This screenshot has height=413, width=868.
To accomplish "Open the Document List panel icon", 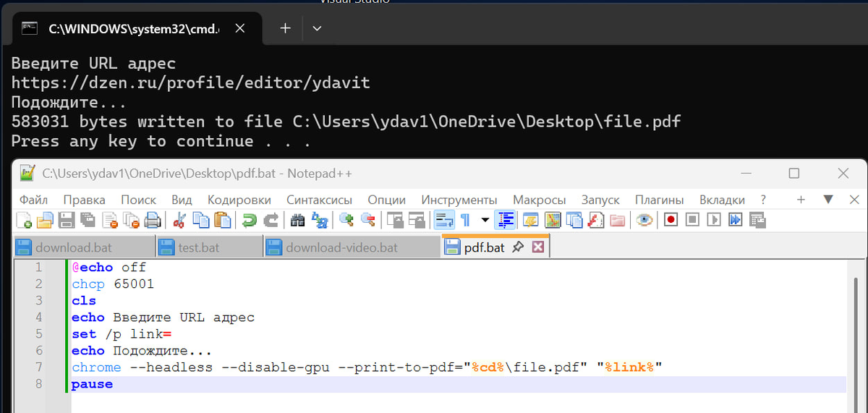I will [574, 219].
